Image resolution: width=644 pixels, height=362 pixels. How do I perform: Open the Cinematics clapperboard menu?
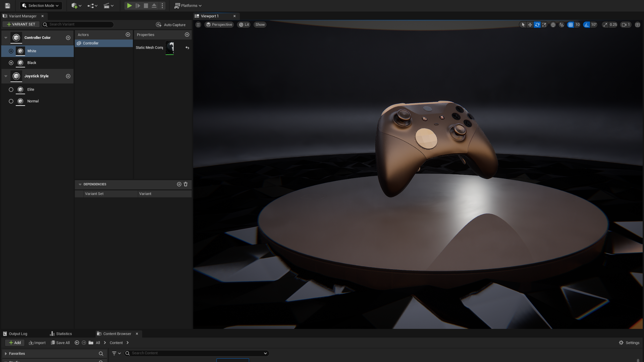107,5
